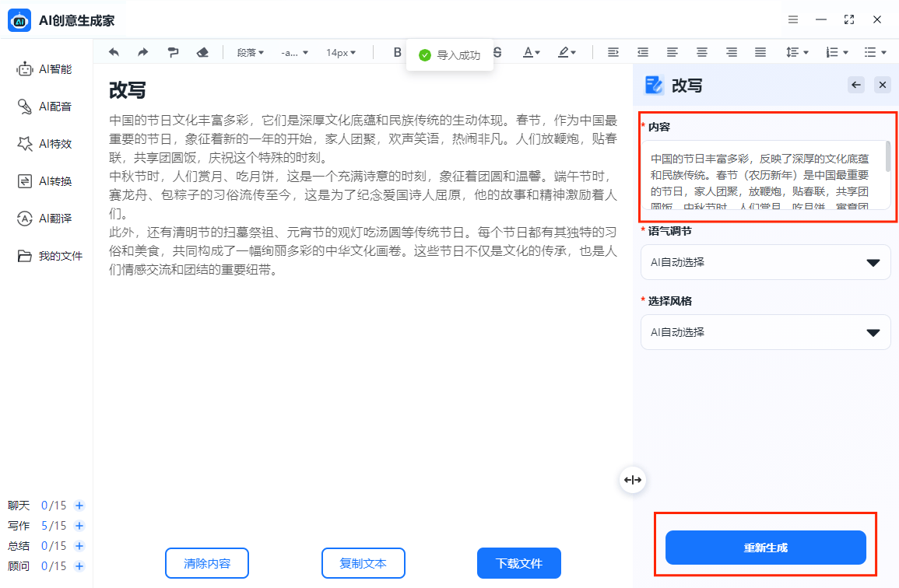Click the 下载文件 download button

pyautogui.click(x=518, y=562)
